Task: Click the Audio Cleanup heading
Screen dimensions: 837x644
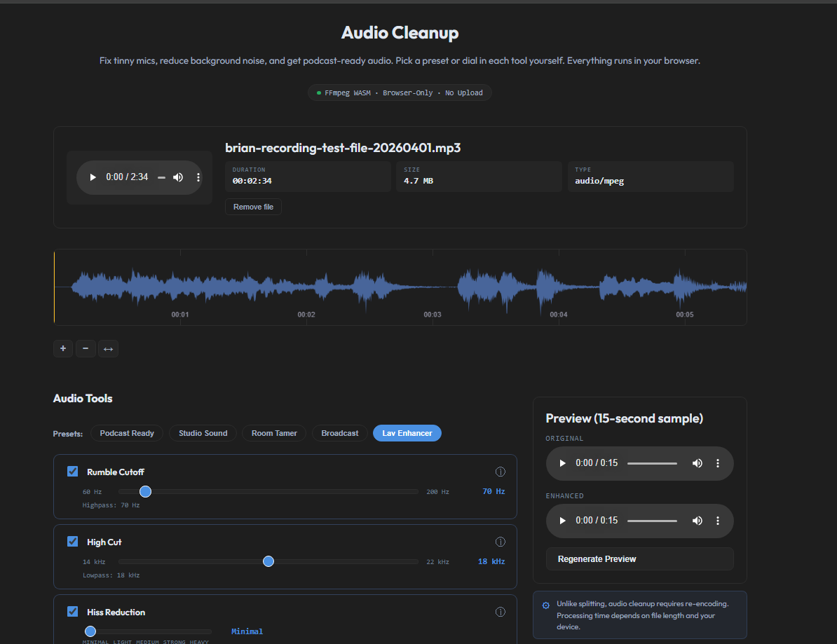Action: [x=400, y=32]
